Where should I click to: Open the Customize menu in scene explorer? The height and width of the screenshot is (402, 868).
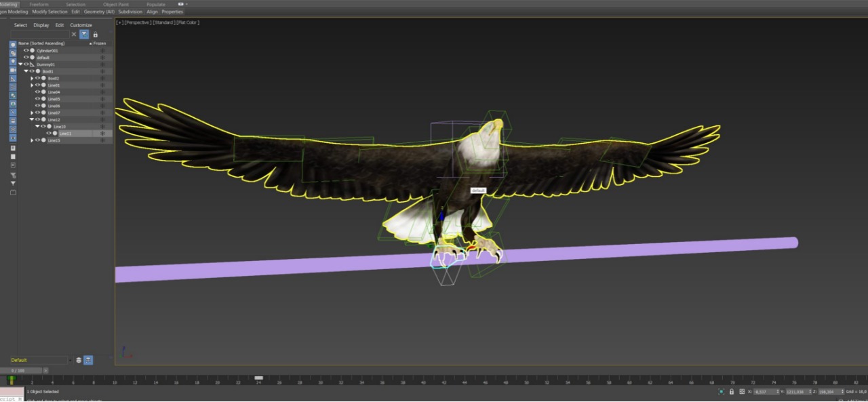81,25
